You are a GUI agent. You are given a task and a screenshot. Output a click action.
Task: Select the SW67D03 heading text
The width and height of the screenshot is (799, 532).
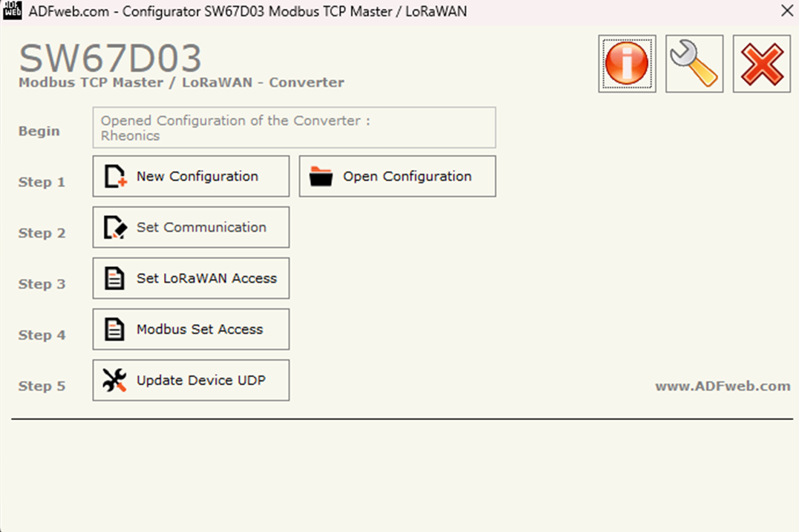(110, 58)
